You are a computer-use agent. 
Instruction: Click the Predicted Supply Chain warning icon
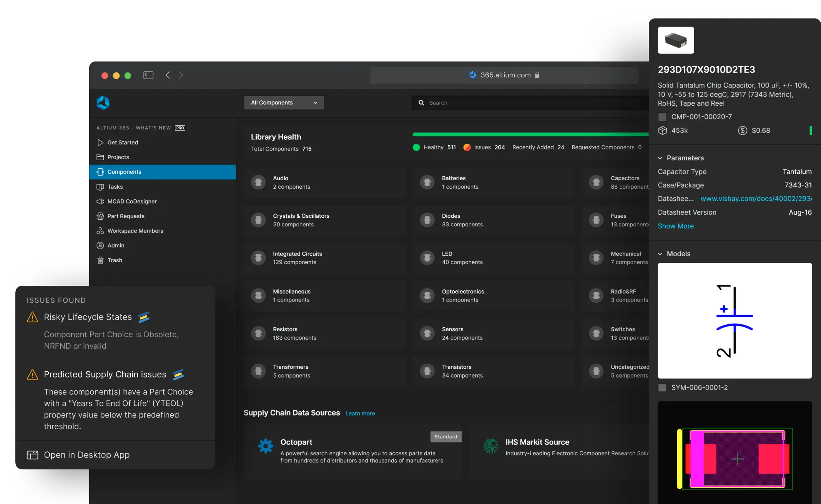pyautogui.click(x=32, y=375)
